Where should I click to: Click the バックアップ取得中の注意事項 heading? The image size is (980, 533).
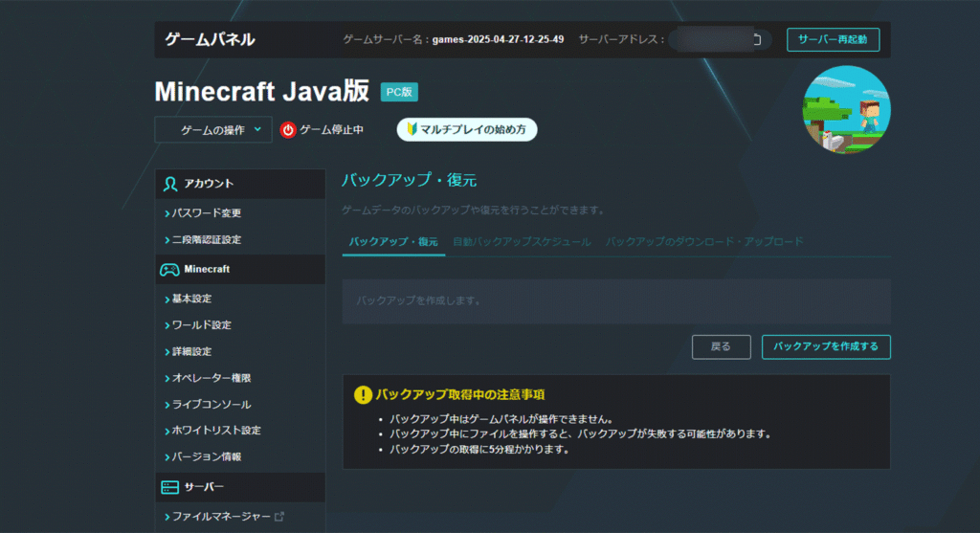click(x=460, y=395)
